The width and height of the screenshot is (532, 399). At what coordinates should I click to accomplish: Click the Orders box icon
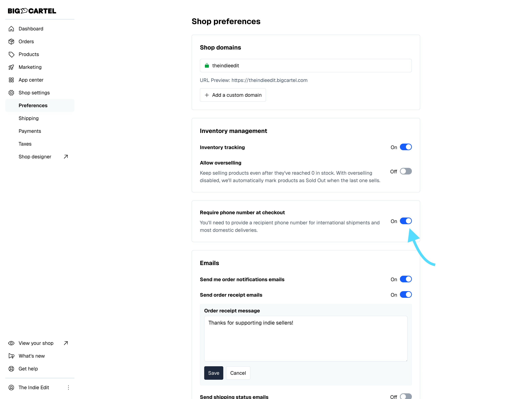coord(11,42)
